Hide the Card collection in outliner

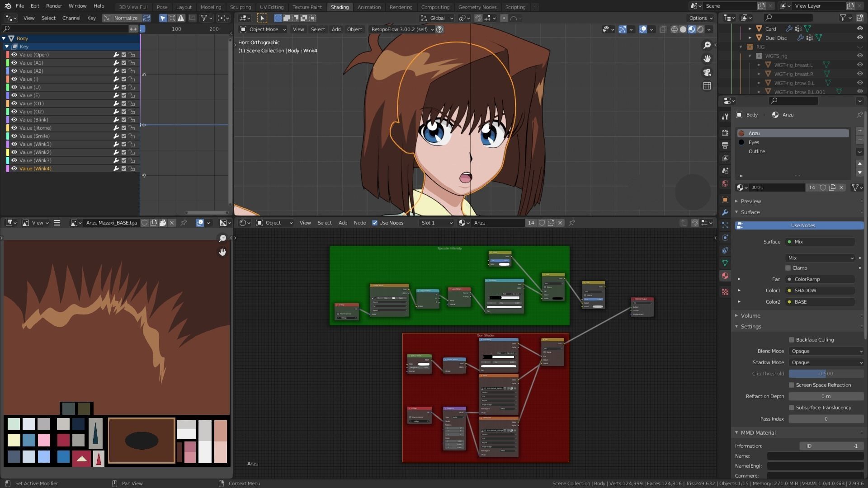pos(859,28)
